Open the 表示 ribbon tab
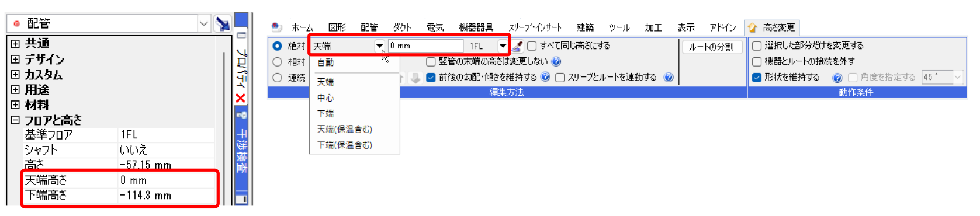 (686, 27)
